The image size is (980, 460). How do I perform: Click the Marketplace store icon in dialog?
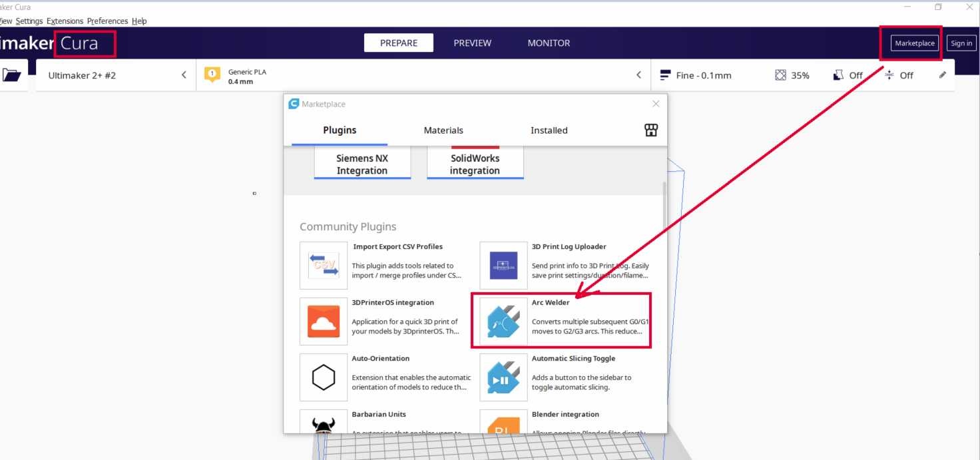click(x=651, y=130)
